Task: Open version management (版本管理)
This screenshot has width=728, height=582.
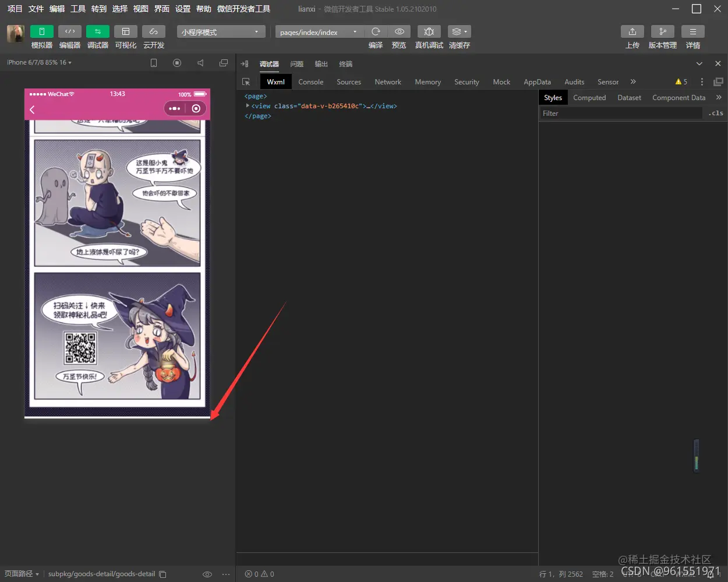Action: 663,31
